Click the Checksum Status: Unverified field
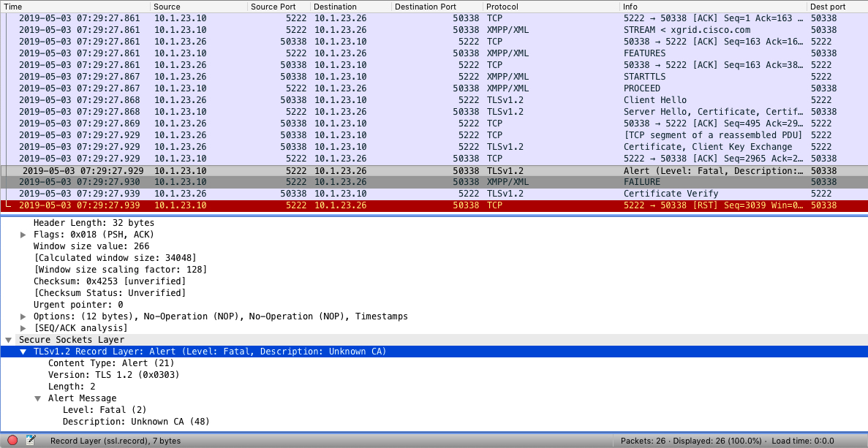The image size is (868, 448). click(110, 292)
